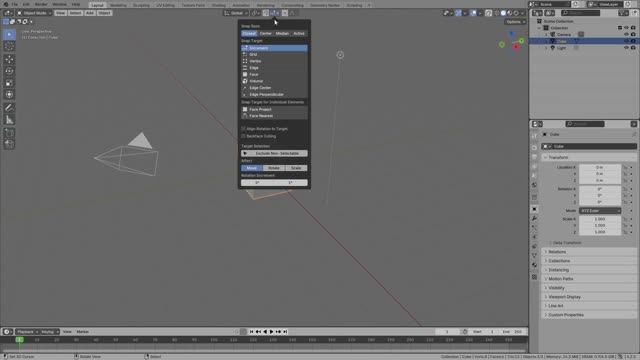Play animation forward
Image resolution: width=640 pixels, height=360 pixels.
coord(271,332)
